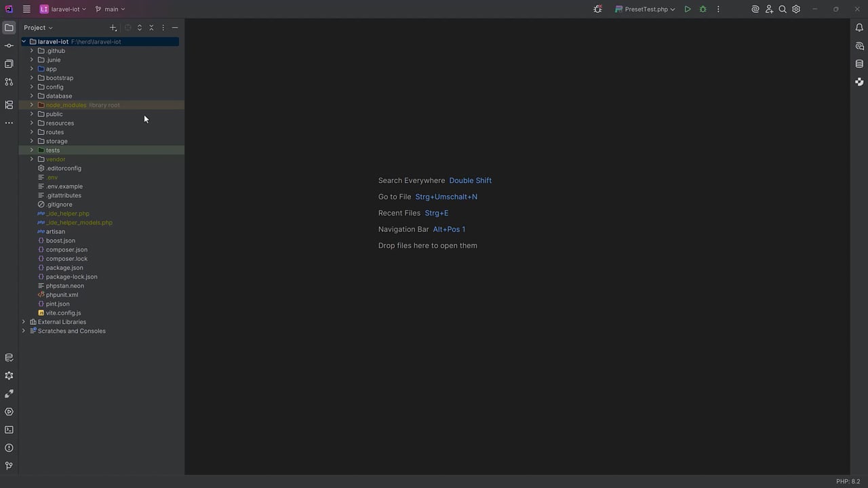Open the Pull Requests tool window
The height and width of the screenshot is (488, 868).
point(9,82)
